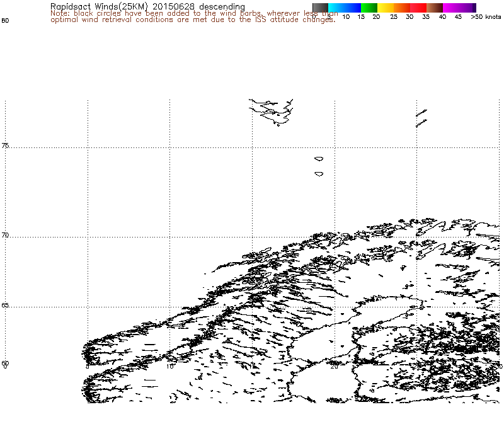Click the '65' latitude axis label

tap(5, 305)
